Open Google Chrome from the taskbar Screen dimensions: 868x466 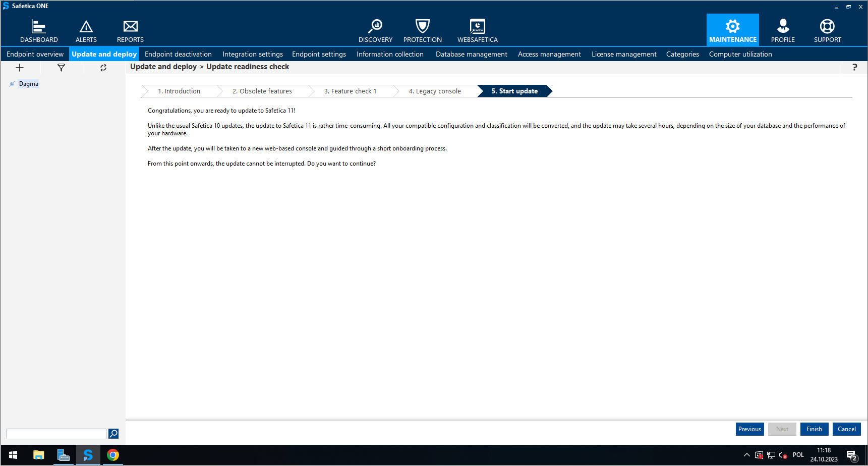(113, 455)
